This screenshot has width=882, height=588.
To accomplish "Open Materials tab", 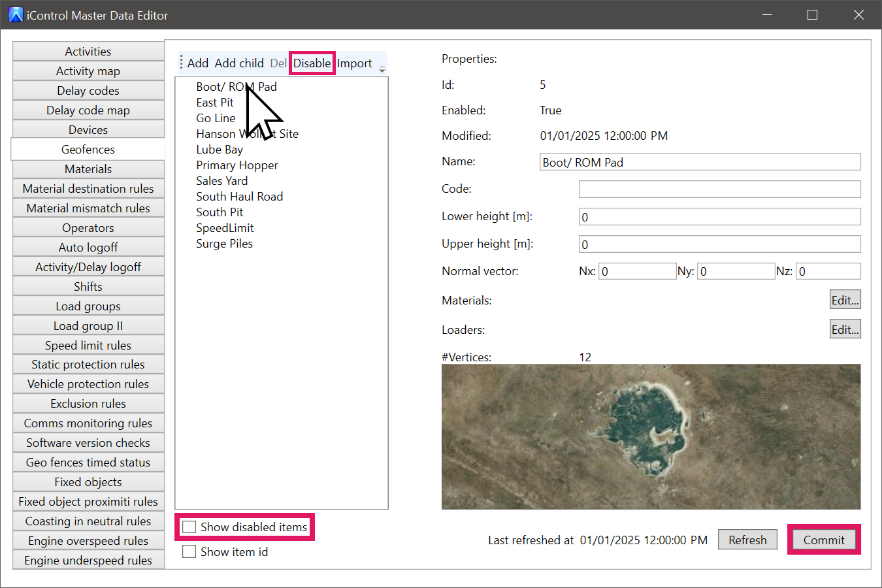I will tap(88, 169).
